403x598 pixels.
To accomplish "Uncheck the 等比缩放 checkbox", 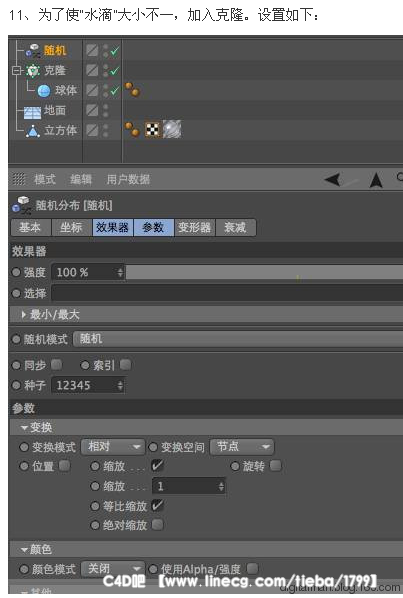I will pos(157,506).
